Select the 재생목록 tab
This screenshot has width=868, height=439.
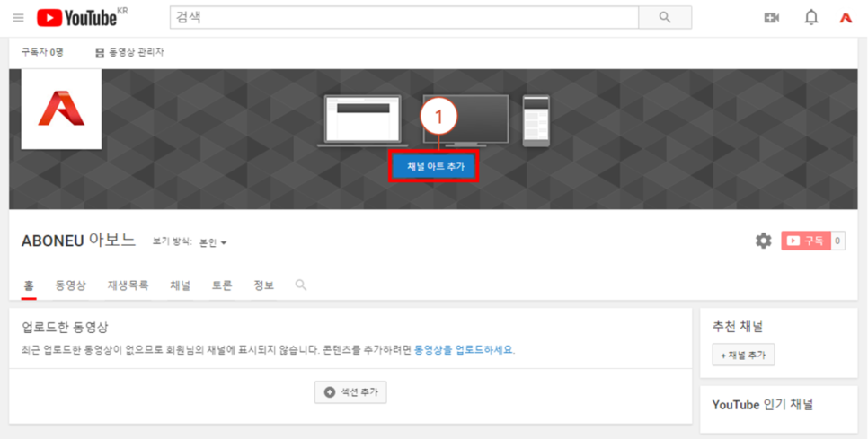128,285
